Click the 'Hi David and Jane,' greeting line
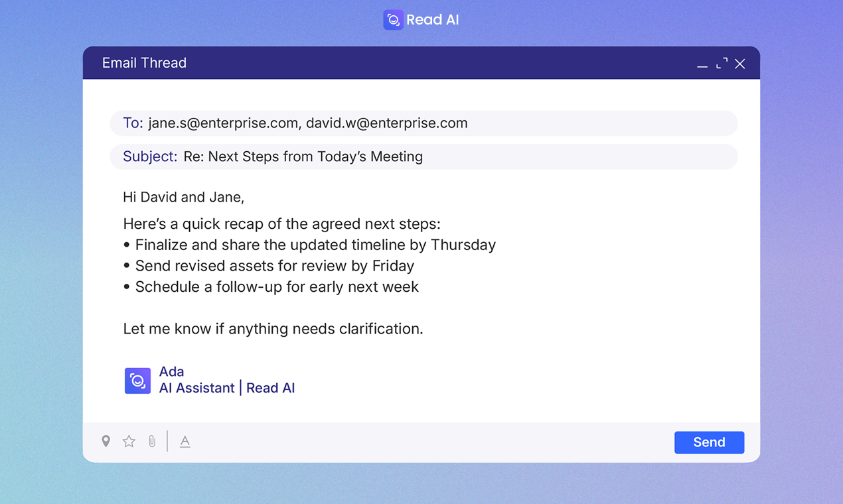 click(184, 197)
